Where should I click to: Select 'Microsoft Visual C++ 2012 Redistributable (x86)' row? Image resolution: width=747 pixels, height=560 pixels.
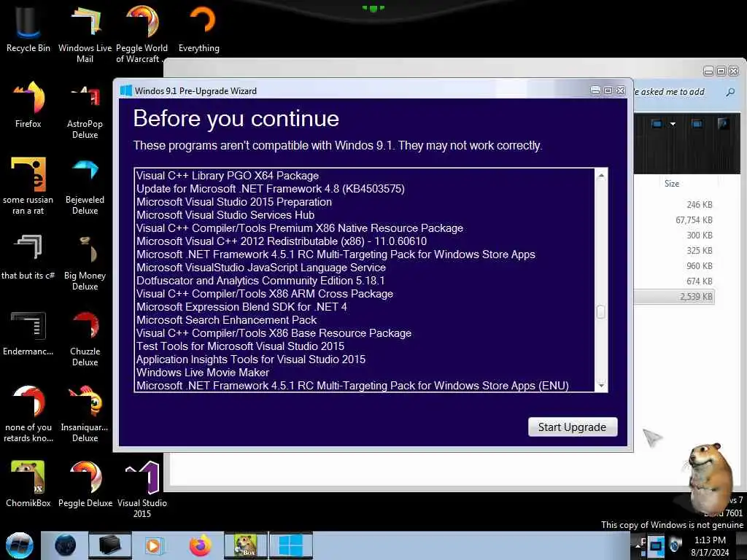click(282, 241)
